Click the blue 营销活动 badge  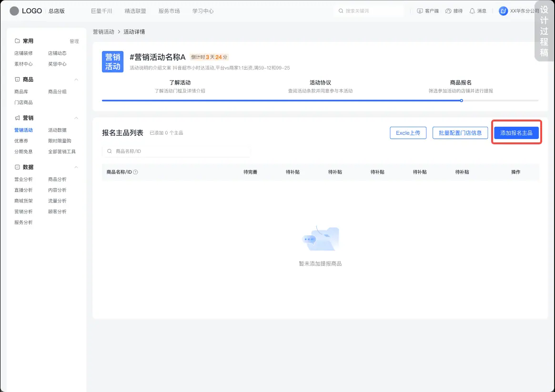[x=112, y=61]
